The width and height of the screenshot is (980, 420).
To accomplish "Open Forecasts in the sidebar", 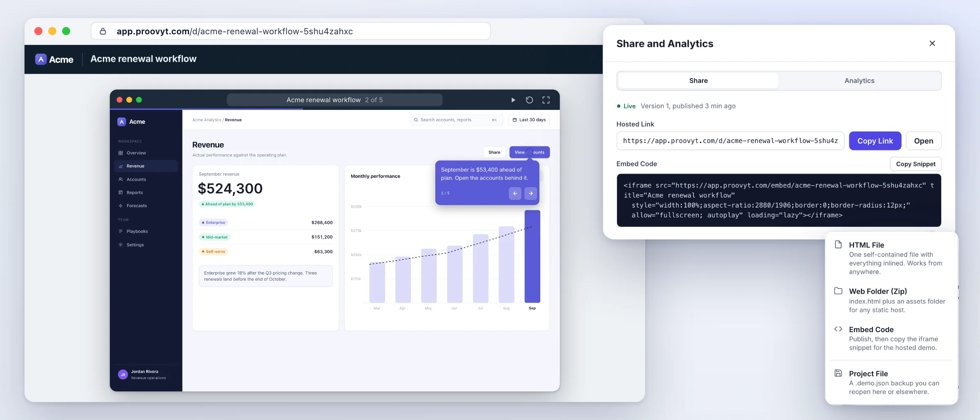I will coord(146,206).
